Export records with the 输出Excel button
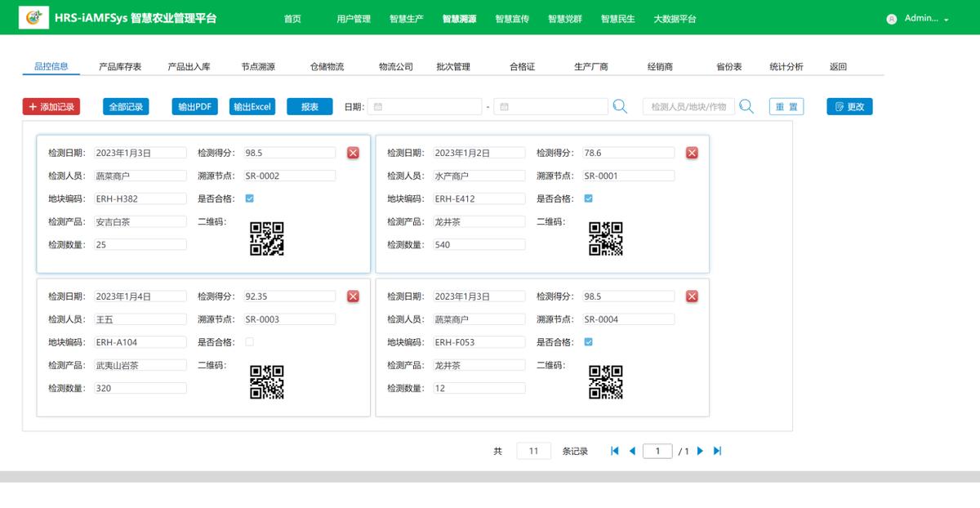The width and height of the screenshot is (980, 508). pyautogui.click(x=252, y=106)
